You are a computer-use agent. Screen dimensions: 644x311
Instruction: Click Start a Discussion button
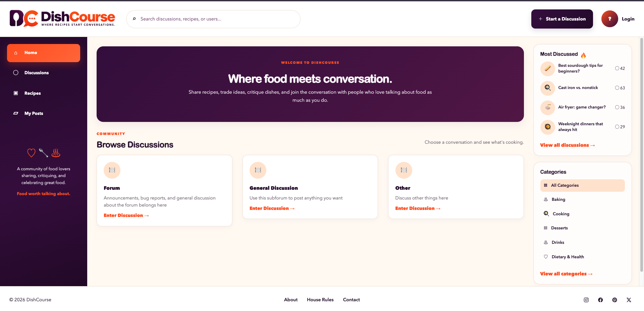(x=562, y=19)
